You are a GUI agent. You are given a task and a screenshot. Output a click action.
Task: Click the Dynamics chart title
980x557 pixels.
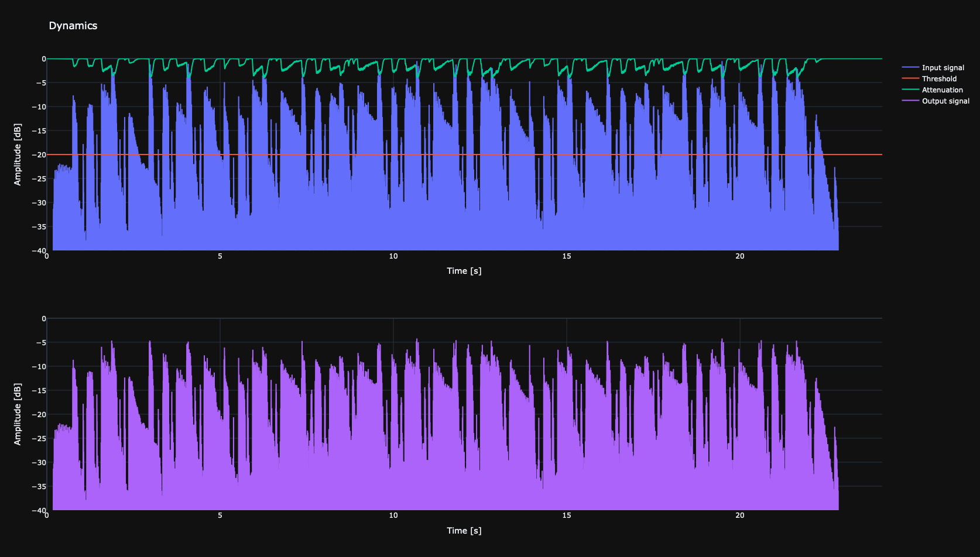(73, 26)
